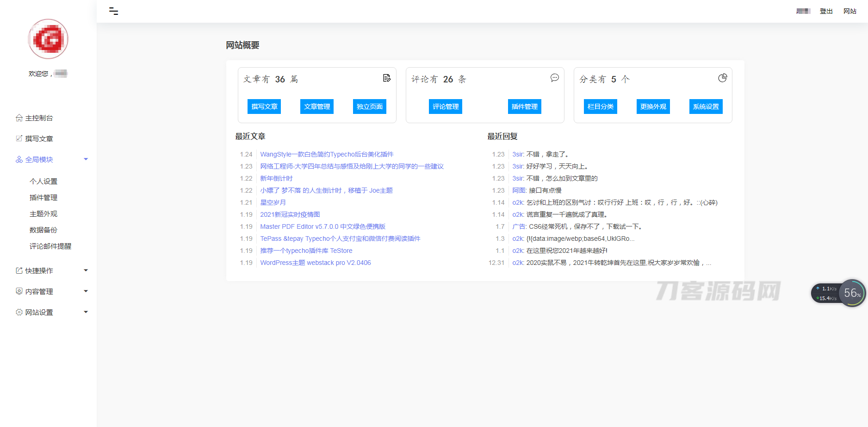Image resolution: width=868 pixels, height=427 pixels.
Task: Click 登出 to log out
Action: 826,11
